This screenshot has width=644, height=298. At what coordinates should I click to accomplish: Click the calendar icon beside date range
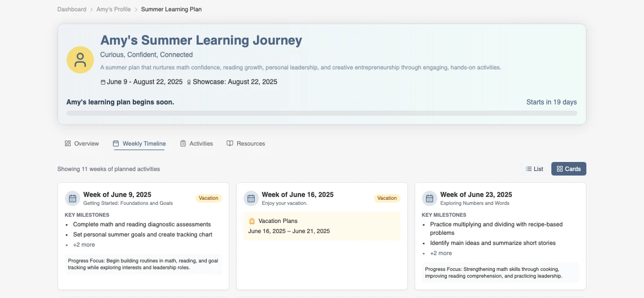coord(103,82)
